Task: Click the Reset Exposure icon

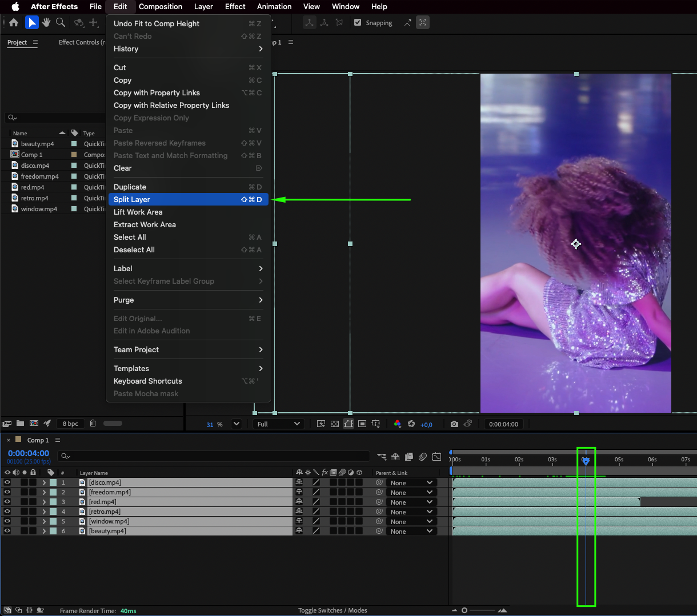Action: coord(411,424)
